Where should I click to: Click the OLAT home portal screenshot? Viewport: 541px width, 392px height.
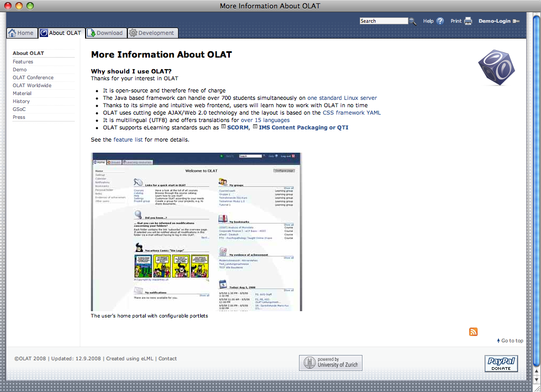[x=197, y=232]
